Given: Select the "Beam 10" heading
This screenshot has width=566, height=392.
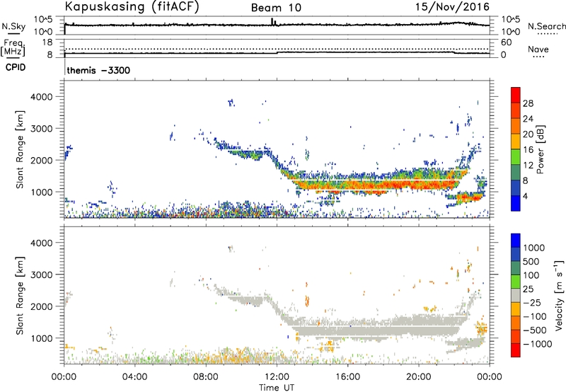Looking at the screenshot, I should (x=276, y=8).
